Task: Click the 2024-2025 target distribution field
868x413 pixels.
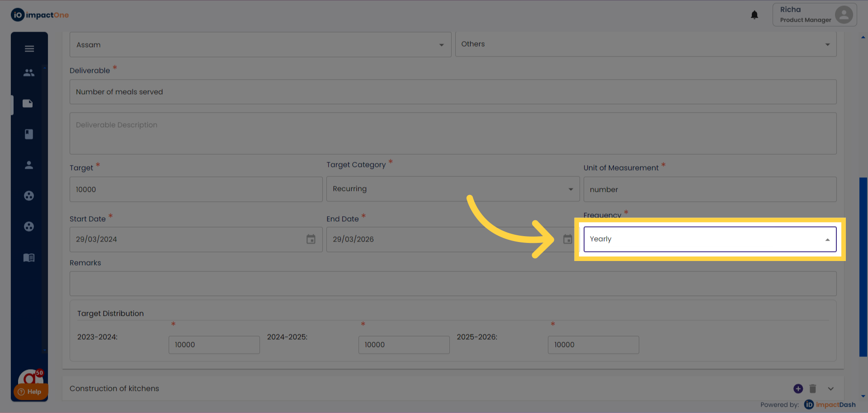Action: click(x=404, y=345)
